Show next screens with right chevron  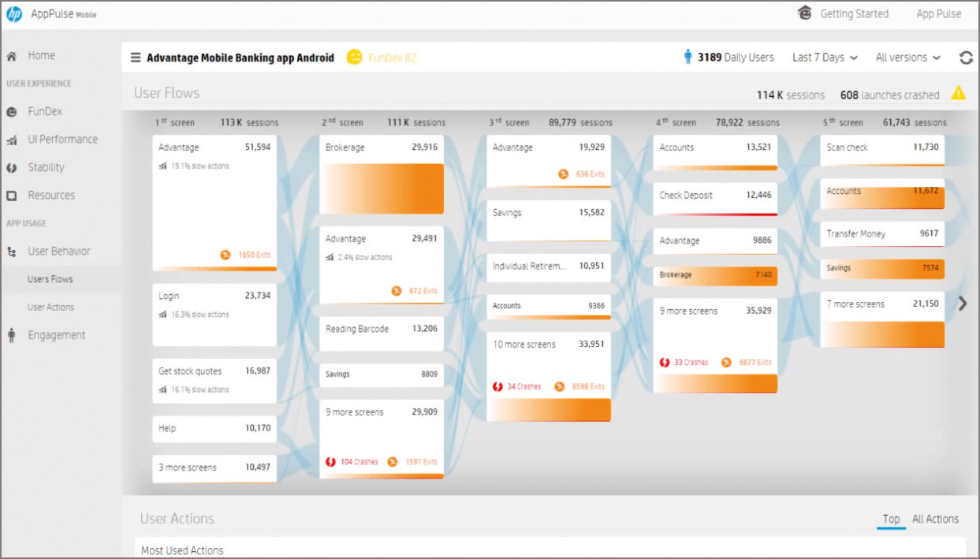pyautogui.click(x=962, y=304)
